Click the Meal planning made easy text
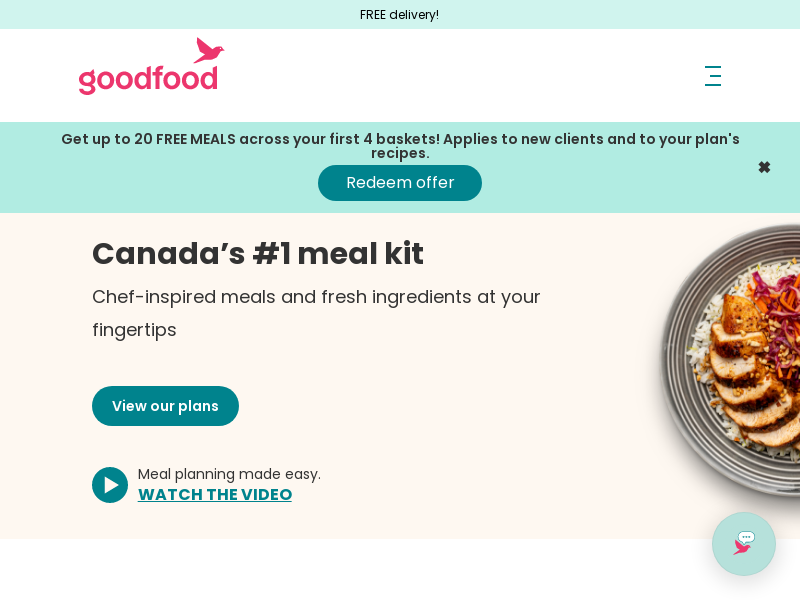Screen dimensions: 800x600 (229, 474)
